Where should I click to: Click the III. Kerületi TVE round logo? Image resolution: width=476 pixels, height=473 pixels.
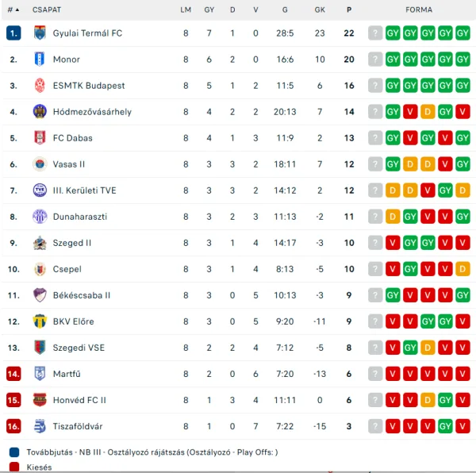pyautogui.click(x=40, y=190)
